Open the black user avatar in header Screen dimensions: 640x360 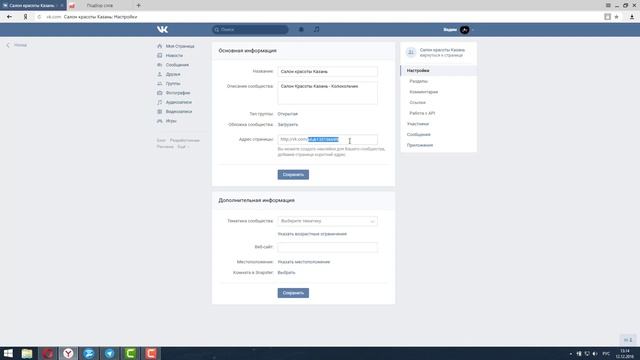coord(464,30)
